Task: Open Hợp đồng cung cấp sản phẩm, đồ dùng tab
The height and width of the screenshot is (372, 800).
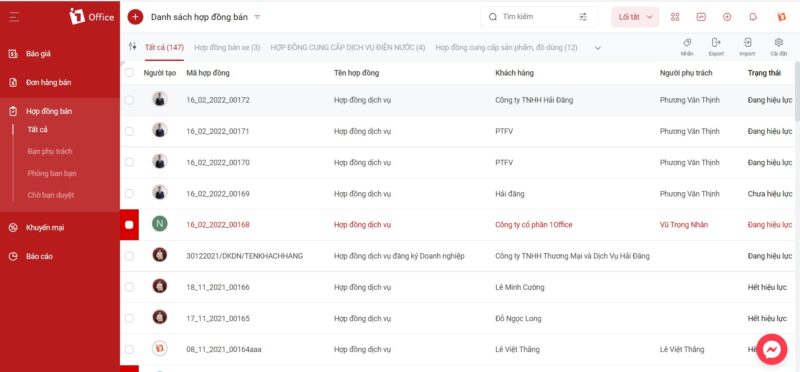Action: [506, 47]
